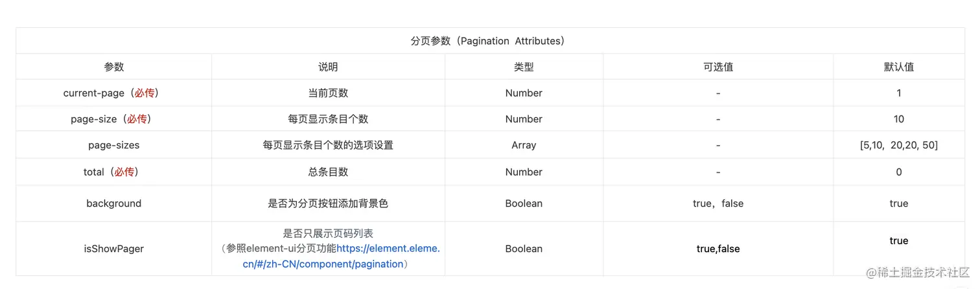Click the 每页显示条目个数的选项设置 description
The height and width of the screenshot is (289, 980).
[x=328, y=145]
